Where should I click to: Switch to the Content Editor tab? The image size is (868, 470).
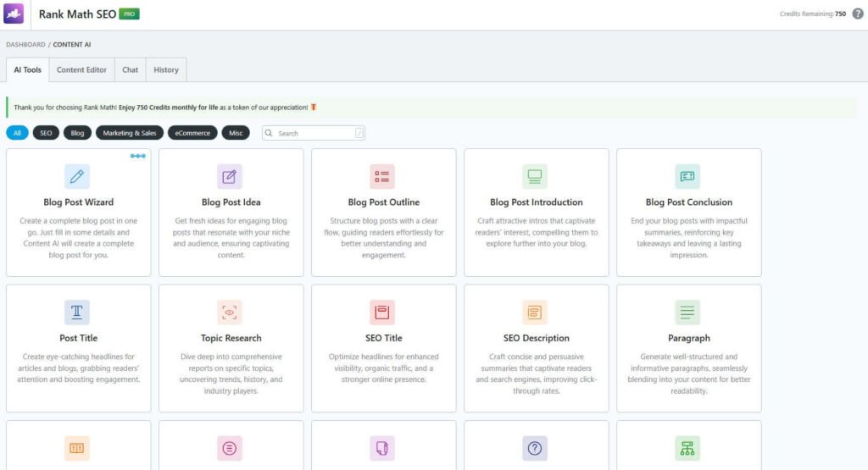pyautogui.click(x=81, y=69)
